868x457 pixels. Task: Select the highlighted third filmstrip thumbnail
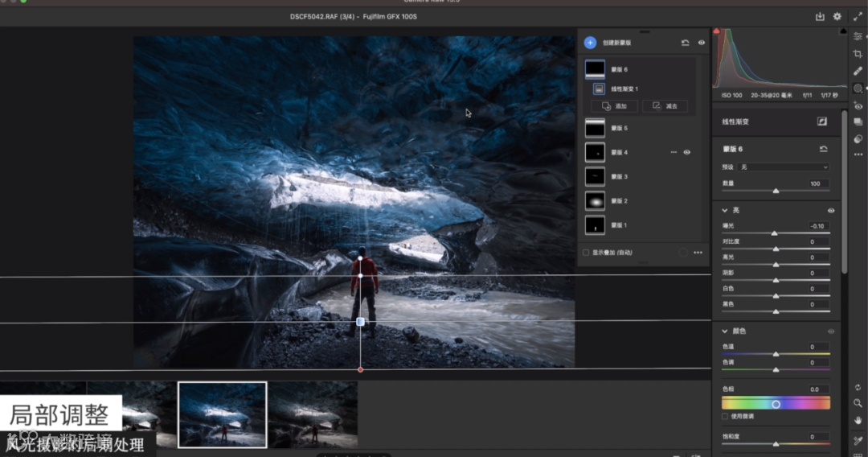click(222, 414)
